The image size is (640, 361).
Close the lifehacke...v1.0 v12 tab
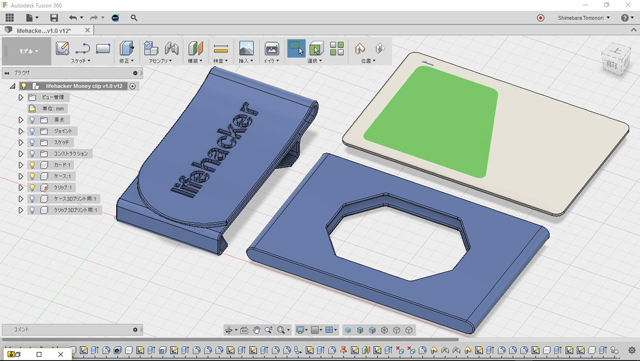pos(87,30)
